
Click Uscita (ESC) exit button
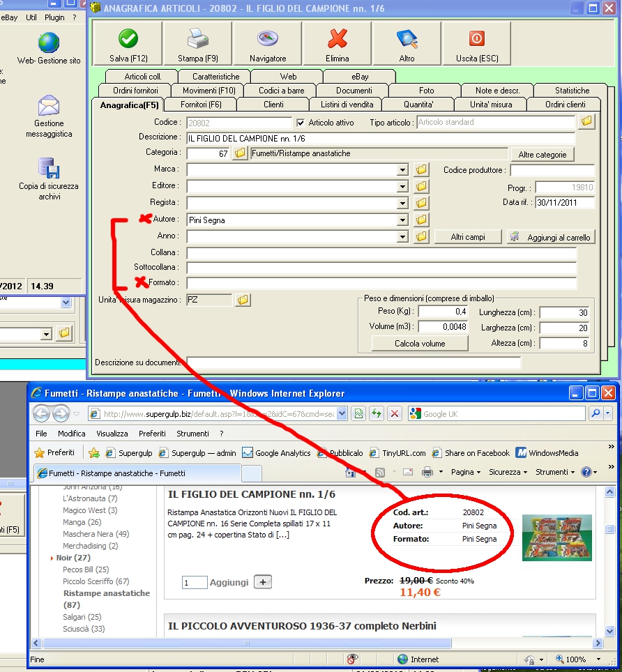pyautogui.click(x=477, y=44)
